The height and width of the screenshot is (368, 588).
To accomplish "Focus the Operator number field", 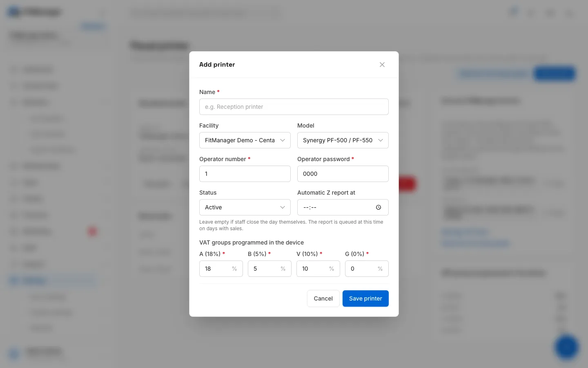I will (245, 174).
